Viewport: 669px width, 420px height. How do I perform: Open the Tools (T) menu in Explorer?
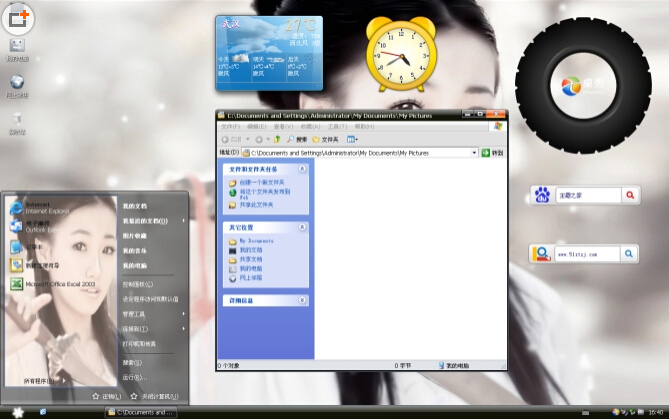pos(337,127)
